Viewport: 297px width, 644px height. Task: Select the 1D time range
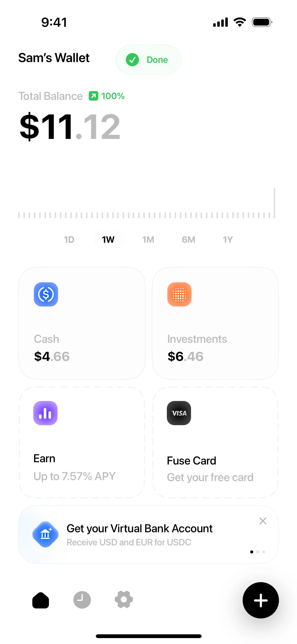tap(69, 240)
